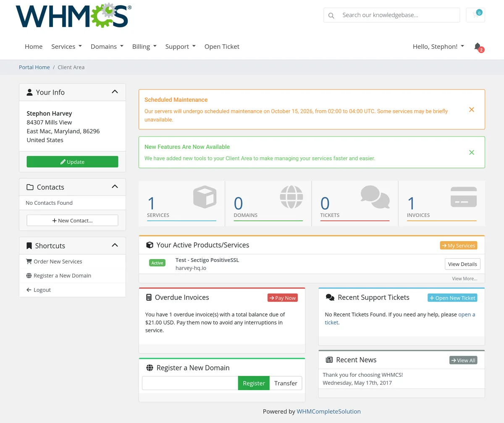This screenshot has width=504, height=423.
Task: Click the chat icon beside Recent Support Tickets
Action: point(330,297)
